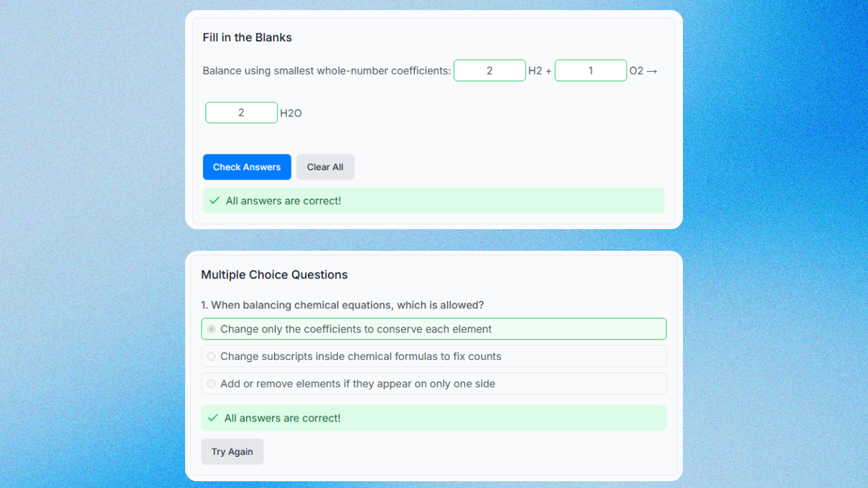
Task: Focus the H2 coefficient input box
Action: pos(490,70)
